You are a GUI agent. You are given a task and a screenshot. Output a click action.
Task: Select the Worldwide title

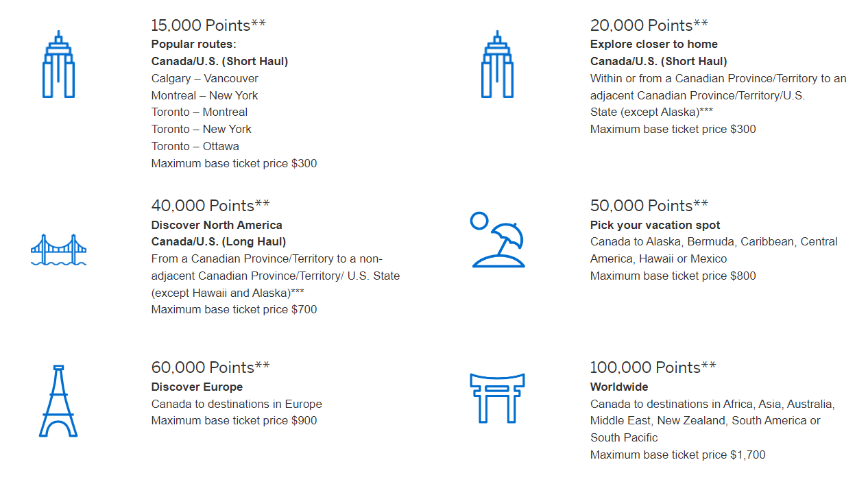[x=619, y=387]
